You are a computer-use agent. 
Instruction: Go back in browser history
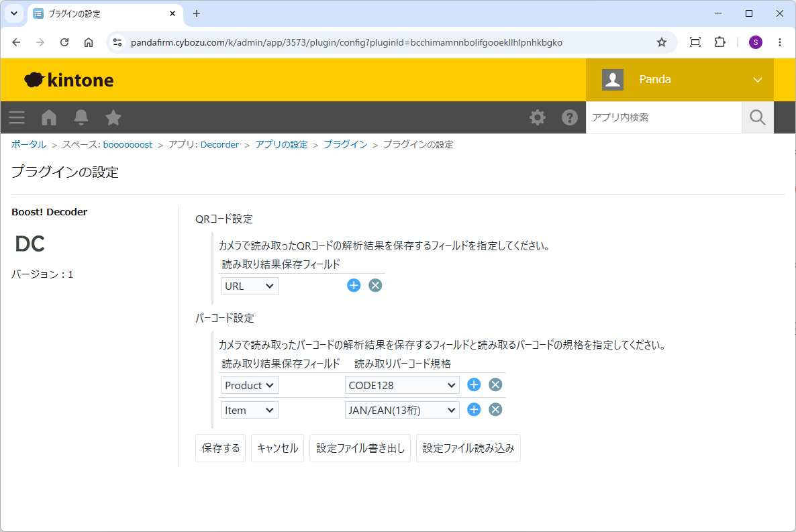tap(16, 42)
